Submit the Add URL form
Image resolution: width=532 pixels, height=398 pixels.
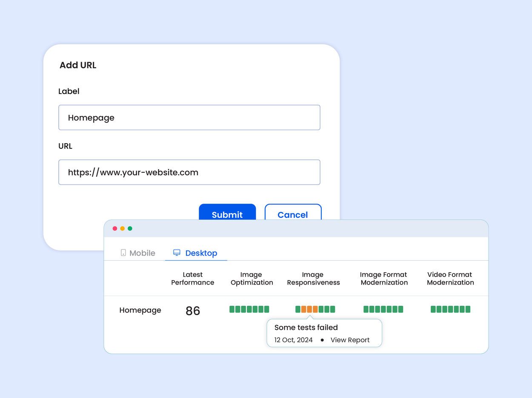(227, 212)
